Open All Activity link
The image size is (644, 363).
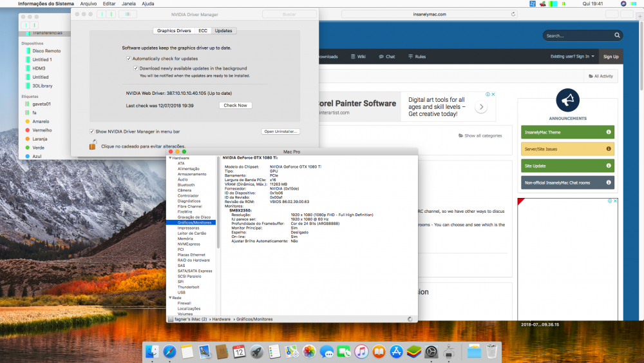(601, 76)
